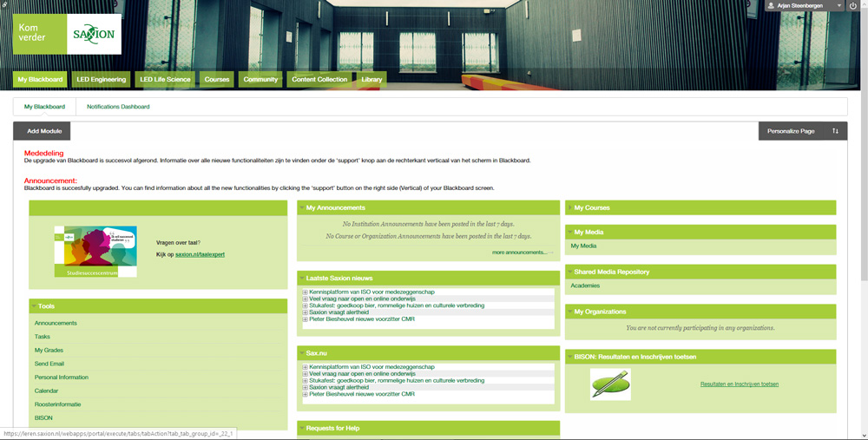This screenshot has height=440, width=868.
Task: Collapse the My Organizations module
Action: (x=569, y=312)
